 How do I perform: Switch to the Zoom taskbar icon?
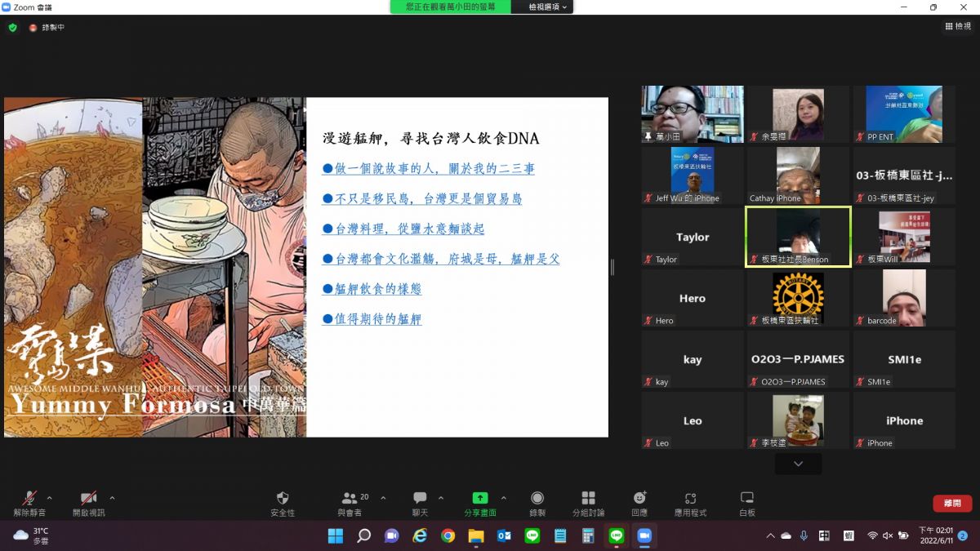click(644, 535)
